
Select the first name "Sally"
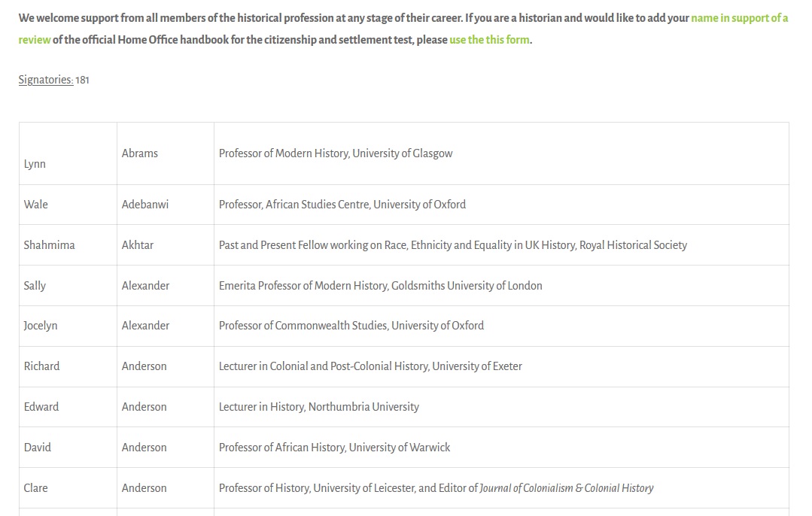pyautogui.click(x=35, y=286)
